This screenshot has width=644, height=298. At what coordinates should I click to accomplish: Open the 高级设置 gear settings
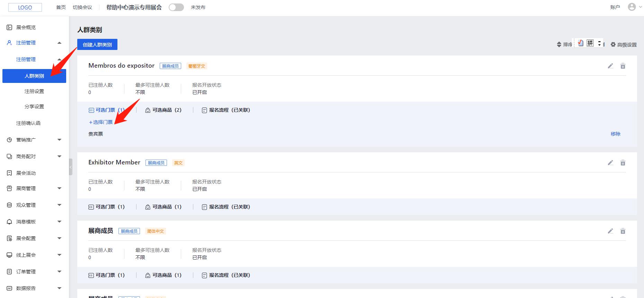623,45
